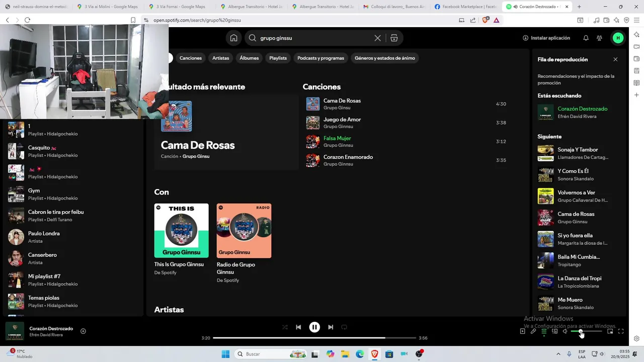Open Brave Rewards triangle icon
The image size is (644, 362).
tap(497, 20)
